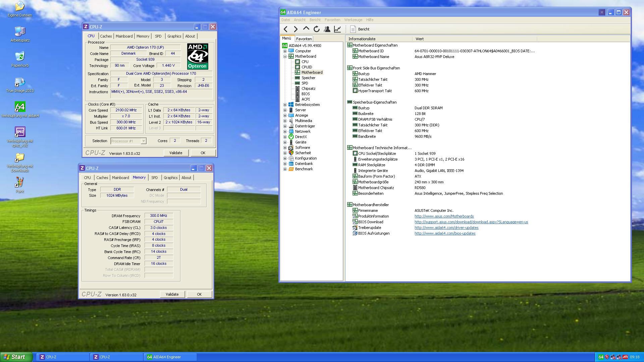Open Eigene Dateien desktop icon
The height and width of the screenshot is (362, 644).
coord(20,9)
